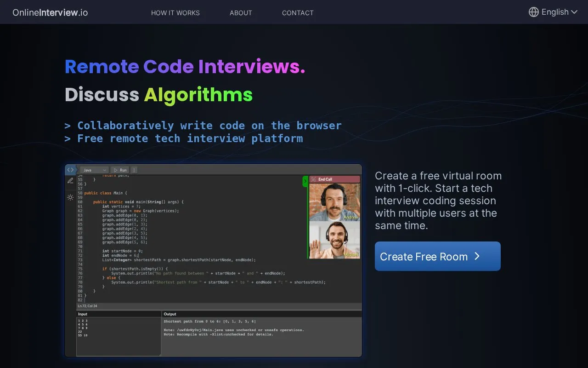The height and width of the screenshot is (368, 588).
Task: Click the Run button in the preview
Action: 120,170
